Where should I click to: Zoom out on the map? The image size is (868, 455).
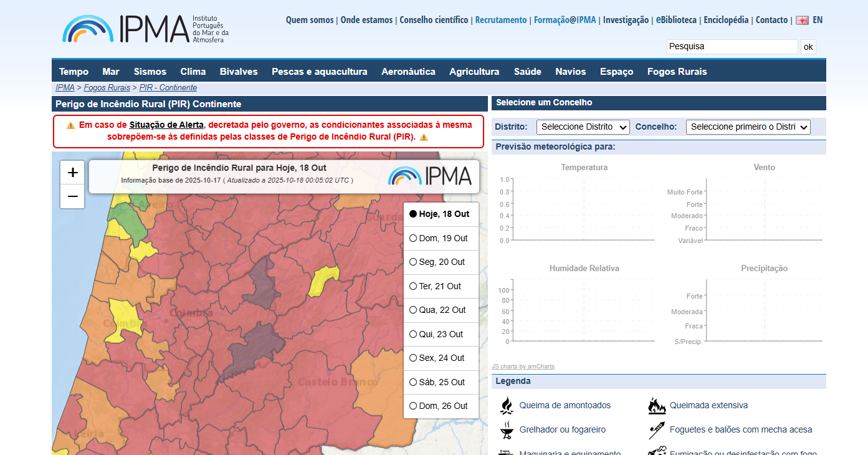[x=72, y=196]
